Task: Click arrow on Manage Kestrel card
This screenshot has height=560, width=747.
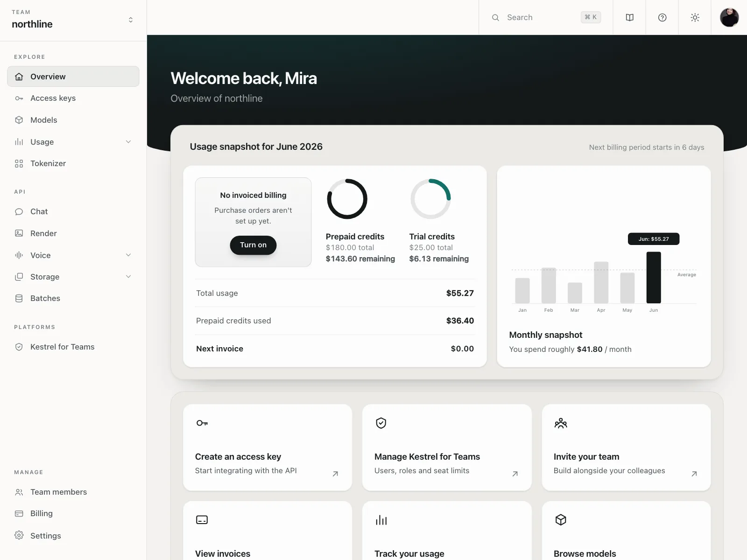Action: [515, 474]
